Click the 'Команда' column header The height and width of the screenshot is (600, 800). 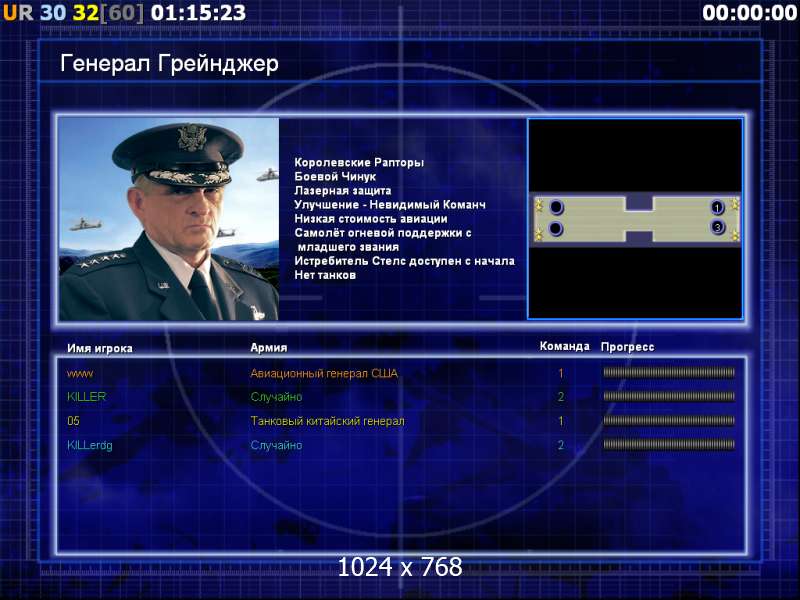coord(564,346)
